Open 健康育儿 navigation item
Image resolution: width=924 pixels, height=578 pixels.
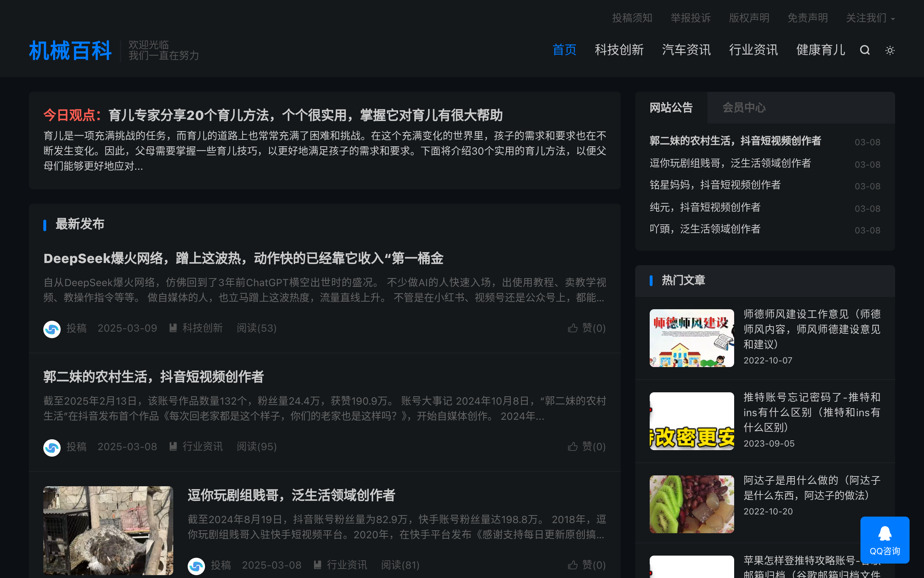[x=820, y=50]
